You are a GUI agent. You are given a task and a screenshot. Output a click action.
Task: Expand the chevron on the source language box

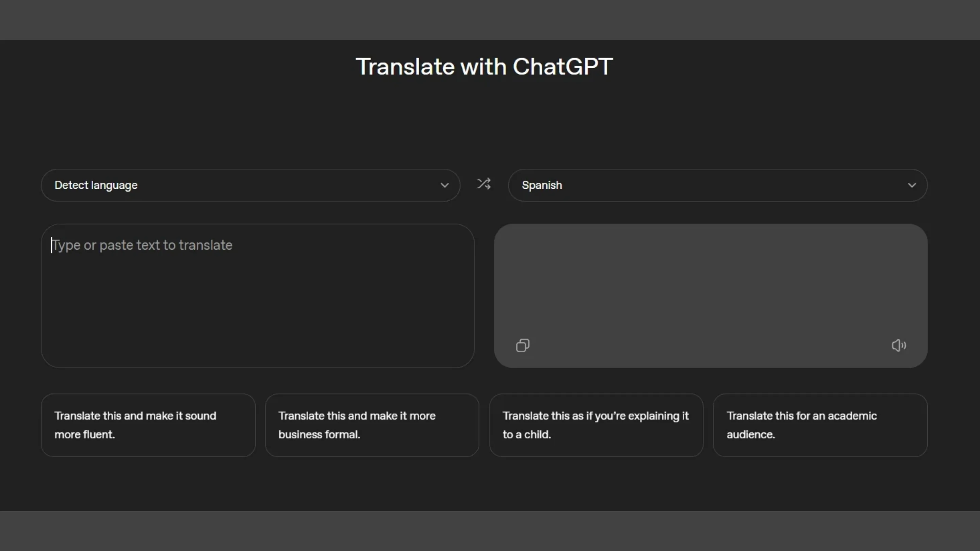(x=444, y=185)
